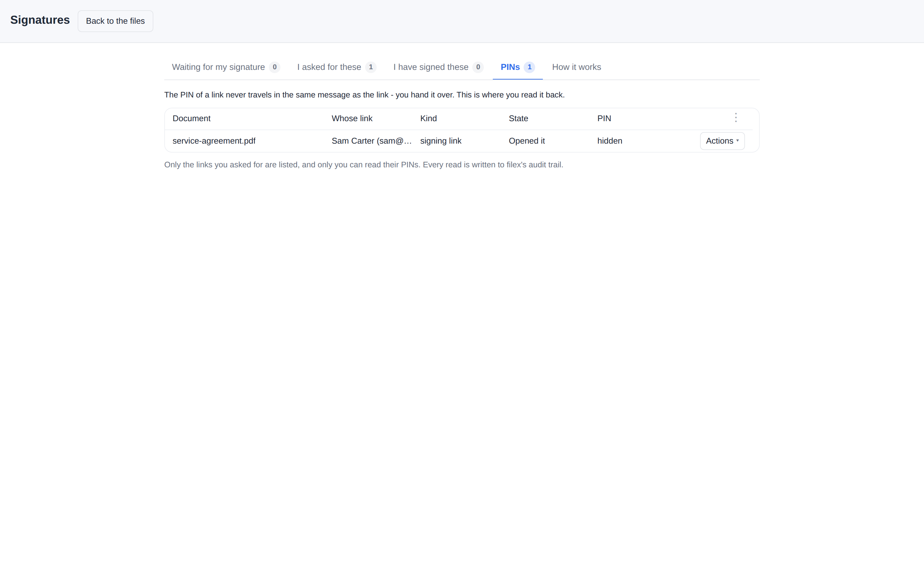Click the Signatures page heading
This screenshot has width=924, height=577.
click(40, 20)
